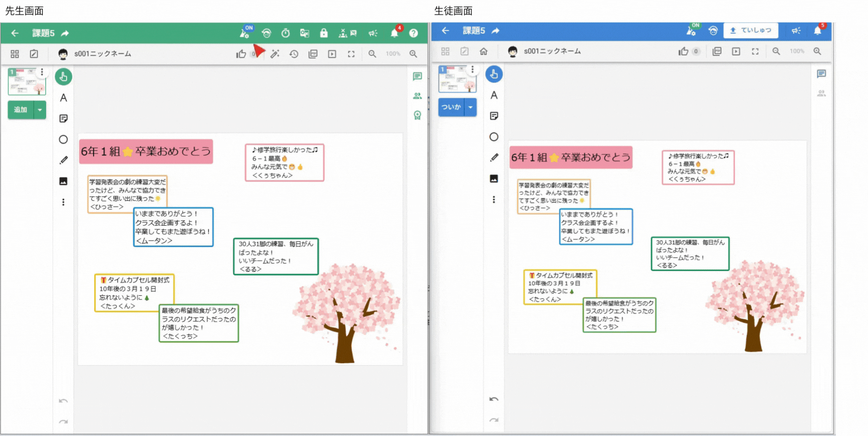
Task: Click the ていしゅつ submit button
Action: tap(750, 30)
